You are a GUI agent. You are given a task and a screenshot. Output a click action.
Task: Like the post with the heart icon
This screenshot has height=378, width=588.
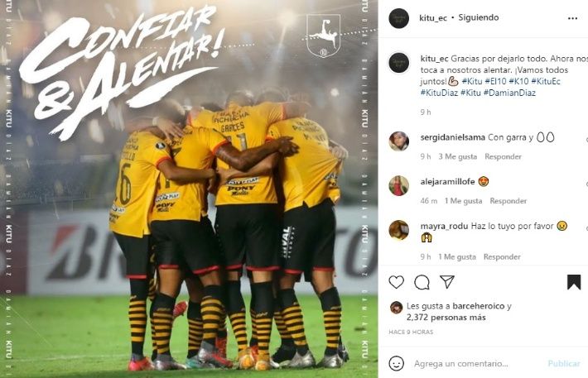pos(396,282)
